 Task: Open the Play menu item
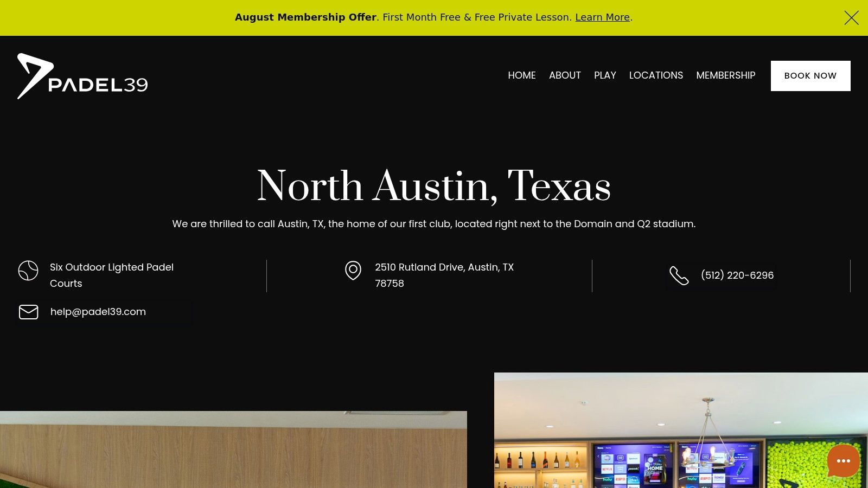pos(605,75)
